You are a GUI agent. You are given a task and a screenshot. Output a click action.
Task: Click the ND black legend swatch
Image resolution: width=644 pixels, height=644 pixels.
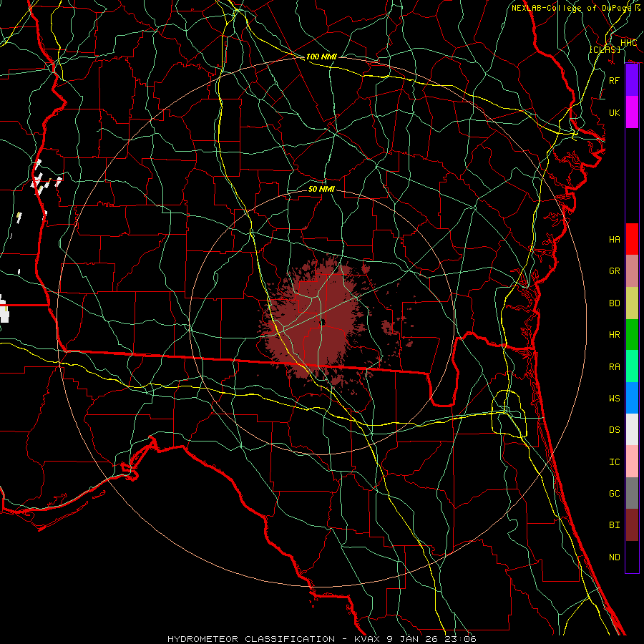pyautogui.click(x=632, y=557)
